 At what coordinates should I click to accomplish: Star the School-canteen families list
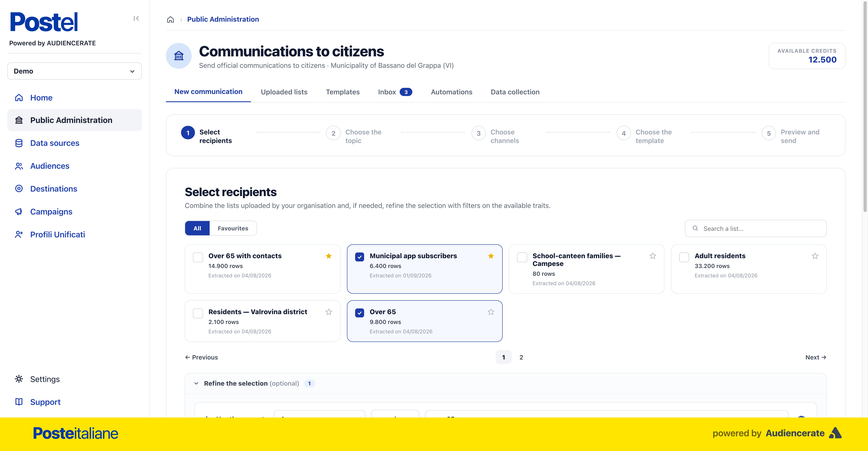[x=653, y=256]
